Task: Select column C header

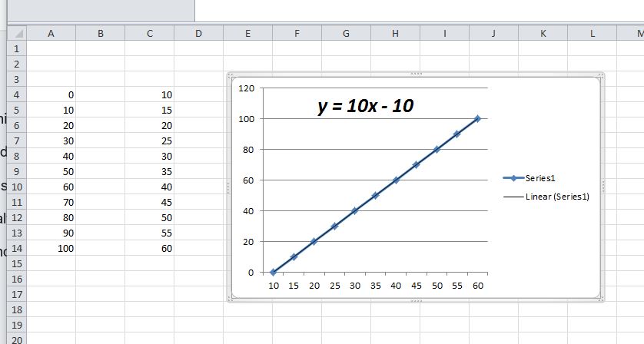Action: (x=149, y=34)
